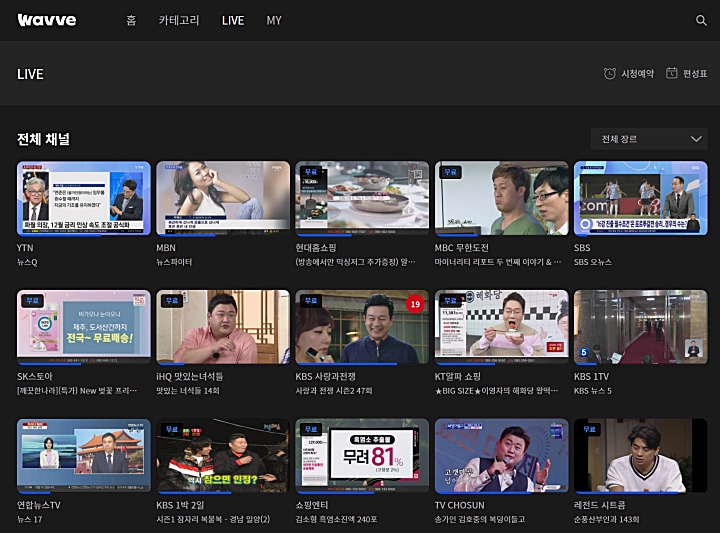The width and height of the screenshot is (720, 533).
Task: Open the 쇼핑엔티 channel thumbnail
Action: pos(362,456)
